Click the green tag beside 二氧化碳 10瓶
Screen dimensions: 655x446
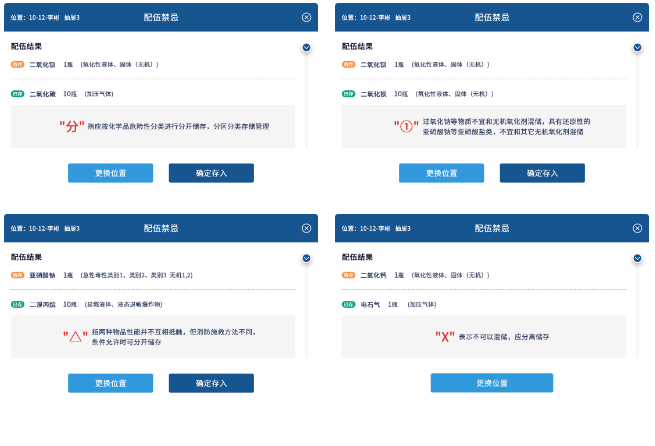pos(17,93)
